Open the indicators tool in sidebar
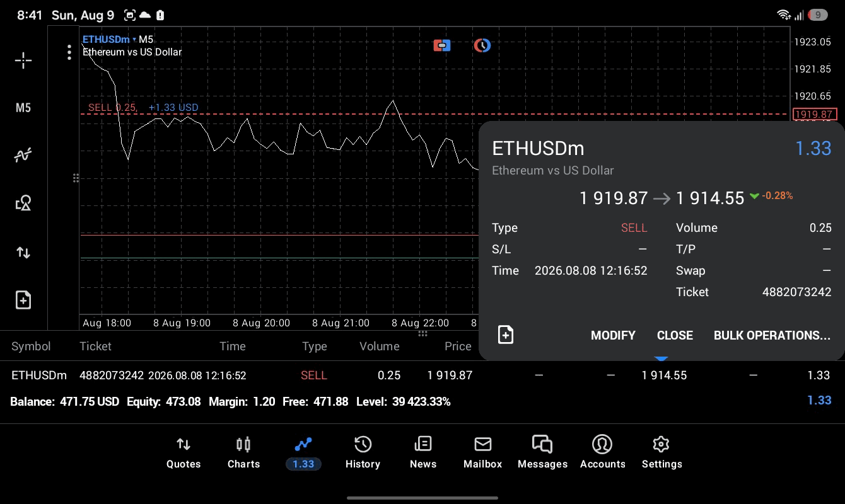The image size is (845, 504). pyautogui.click(x=23, y=155)
